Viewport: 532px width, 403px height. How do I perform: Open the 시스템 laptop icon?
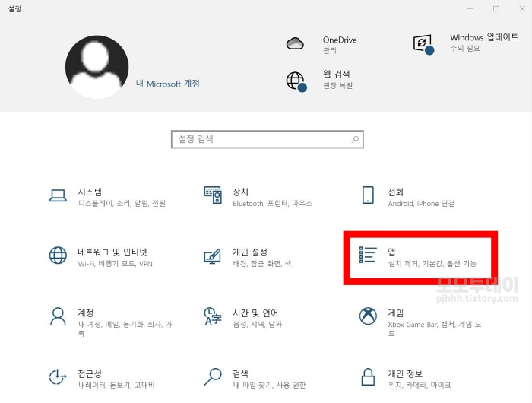[x=58, y=195]
